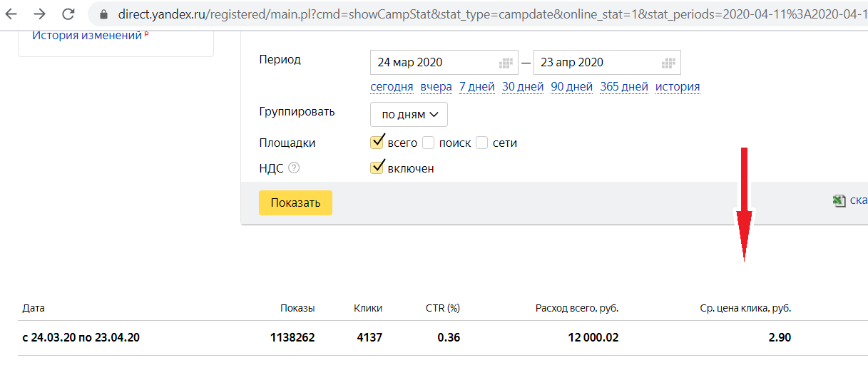Click the CTR value 0.36
Viewport: 868px width, 380px height.
click(x=449, y=338)
